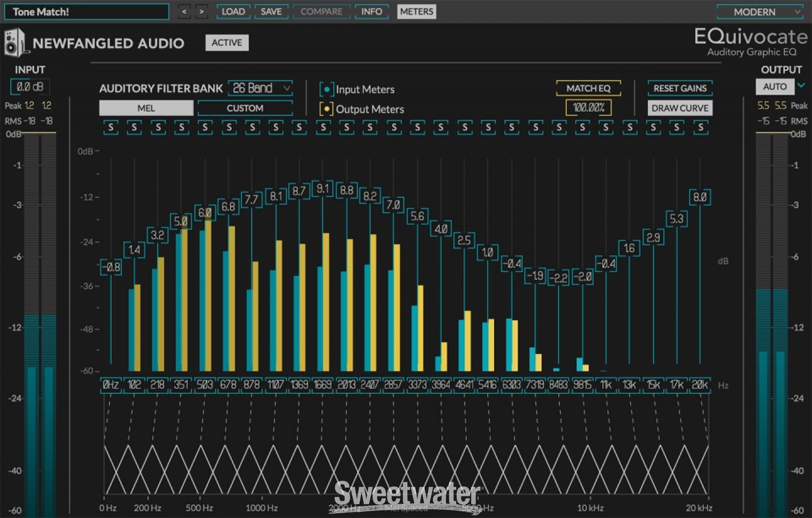Click the 1107 frequency label
The width and height of the screenshot is (812, 518).
coord(276,385)
